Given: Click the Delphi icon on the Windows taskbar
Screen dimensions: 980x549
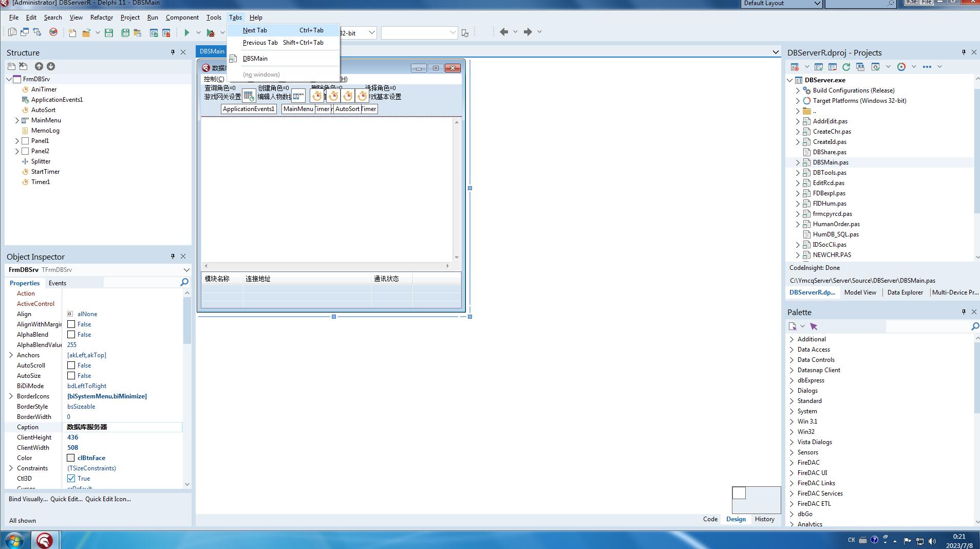Looking at the screenshot, I should (45, 540).
